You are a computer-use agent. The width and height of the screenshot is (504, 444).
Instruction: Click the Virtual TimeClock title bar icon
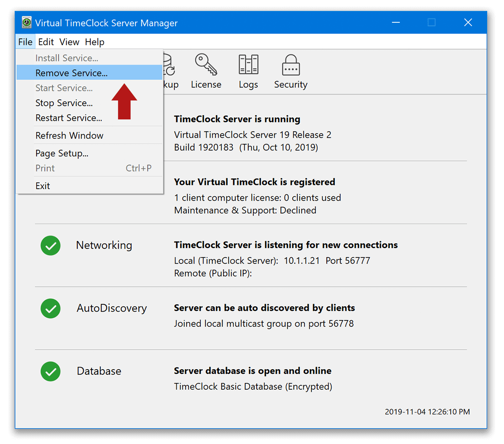pos(26,22)
